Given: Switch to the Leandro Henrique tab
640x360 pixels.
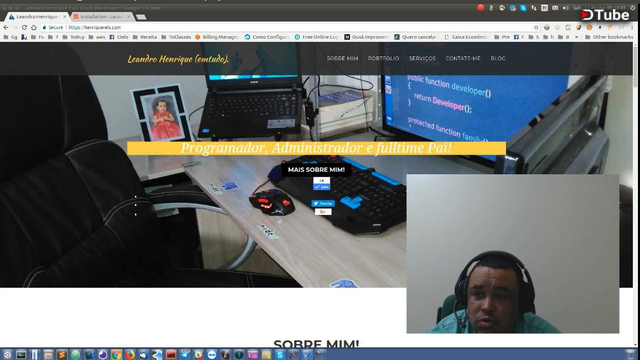Looking at the screenshot, I should point(37,17).
